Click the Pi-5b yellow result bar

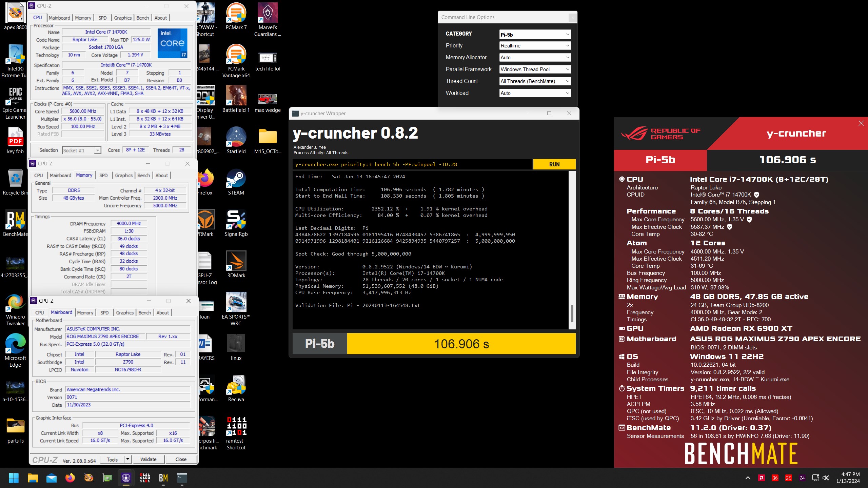pyautogui.click(x=461, y=344)
